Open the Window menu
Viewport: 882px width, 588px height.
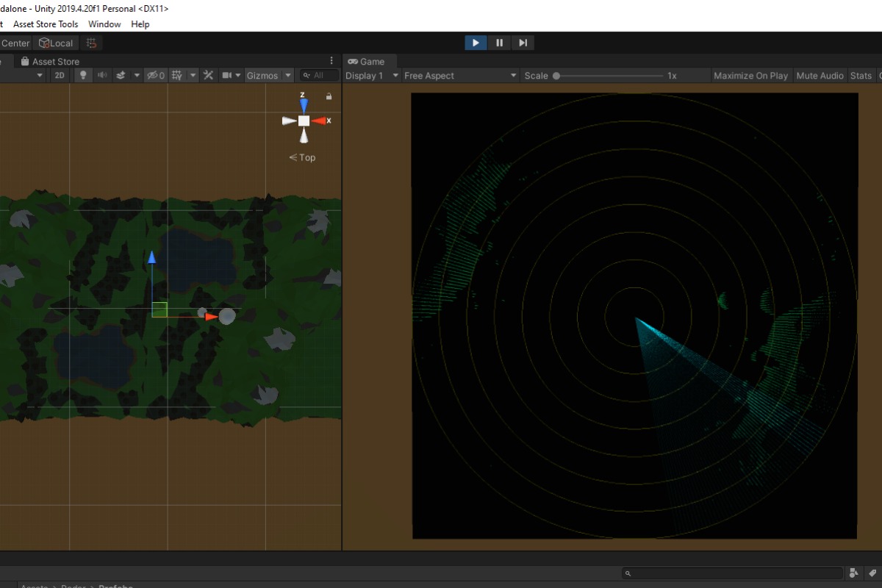[x=104, y=24]
